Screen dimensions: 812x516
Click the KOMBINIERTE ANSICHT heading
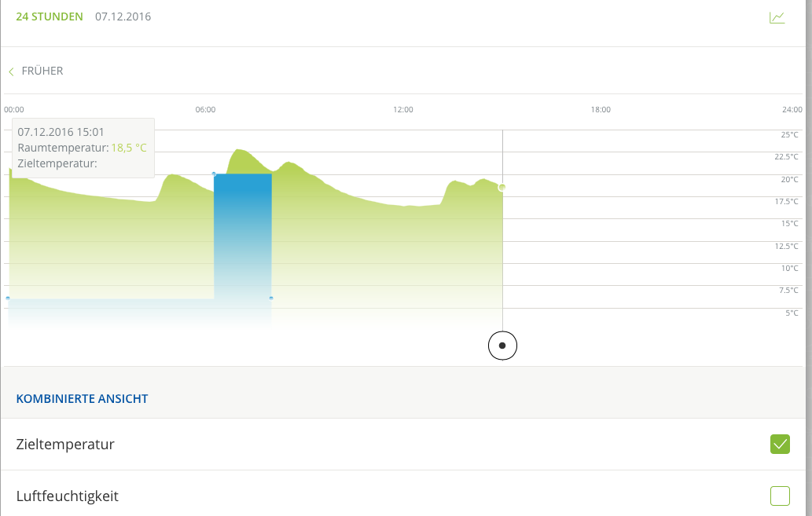(82, 399)
